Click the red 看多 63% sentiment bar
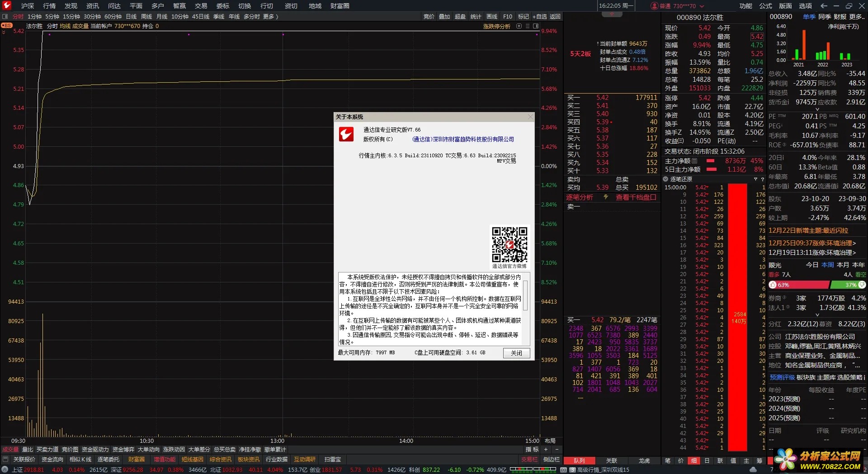 click(799, 285)
